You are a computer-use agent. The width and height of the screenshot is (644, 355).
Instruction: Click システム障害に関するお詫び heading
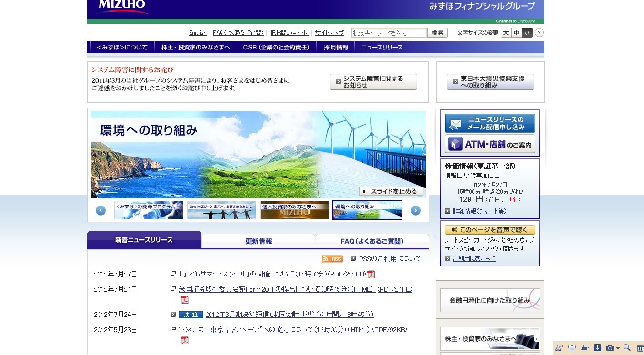132,69
